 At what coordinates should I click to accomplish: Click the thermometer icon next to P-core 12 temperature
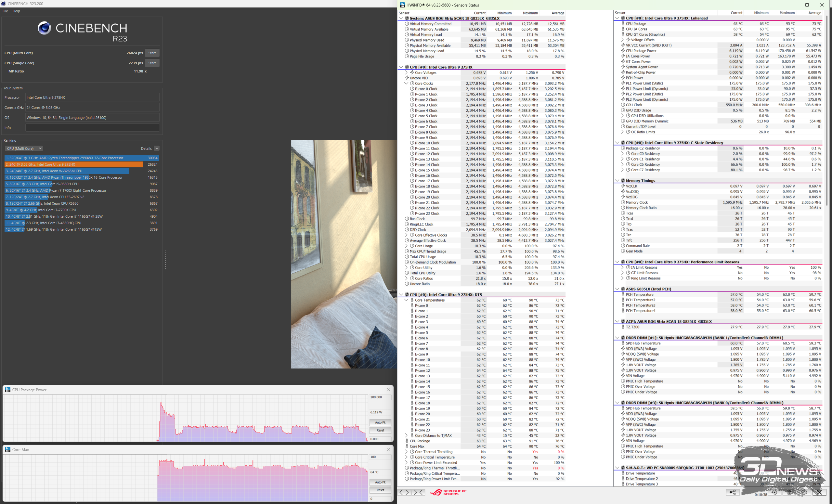pos(412,370)
